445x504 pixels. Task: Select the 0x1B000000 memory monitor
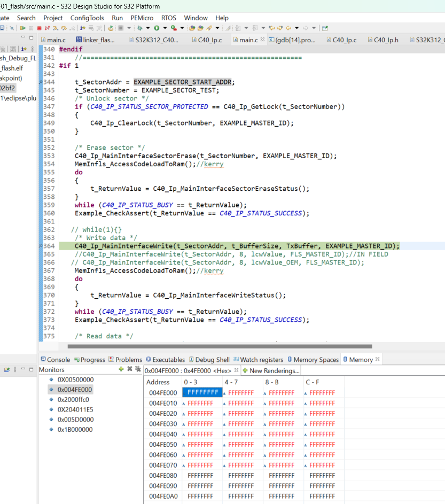click(x=75, y=429)
